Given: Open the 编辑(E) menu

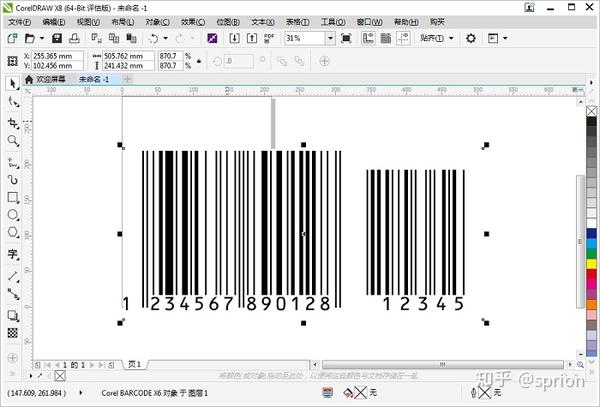Looking at the screenshot, I should click(x=54, y=22).
